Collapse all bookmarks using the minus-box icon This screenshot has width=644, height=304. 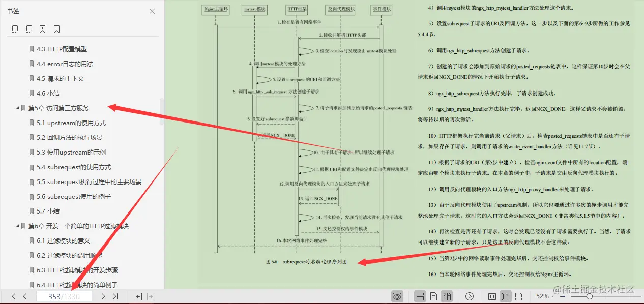click(28, 29)
